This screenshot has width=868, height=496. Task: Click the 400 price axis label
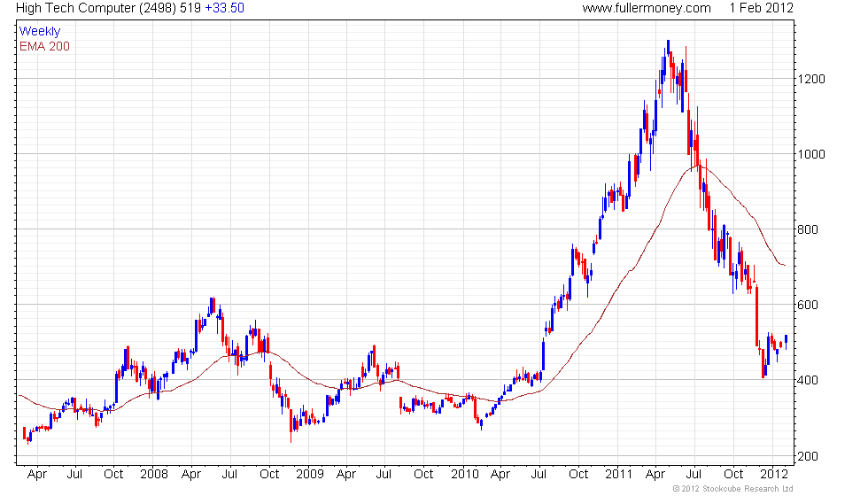click(808, 380)
